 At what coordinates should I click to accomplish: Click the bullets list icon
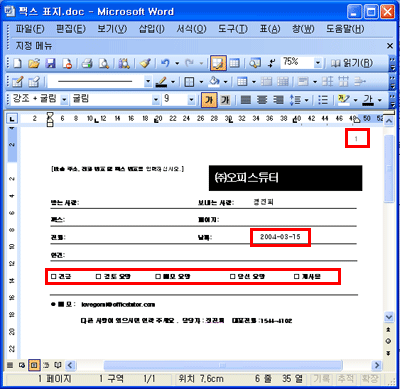coord(323,100)
